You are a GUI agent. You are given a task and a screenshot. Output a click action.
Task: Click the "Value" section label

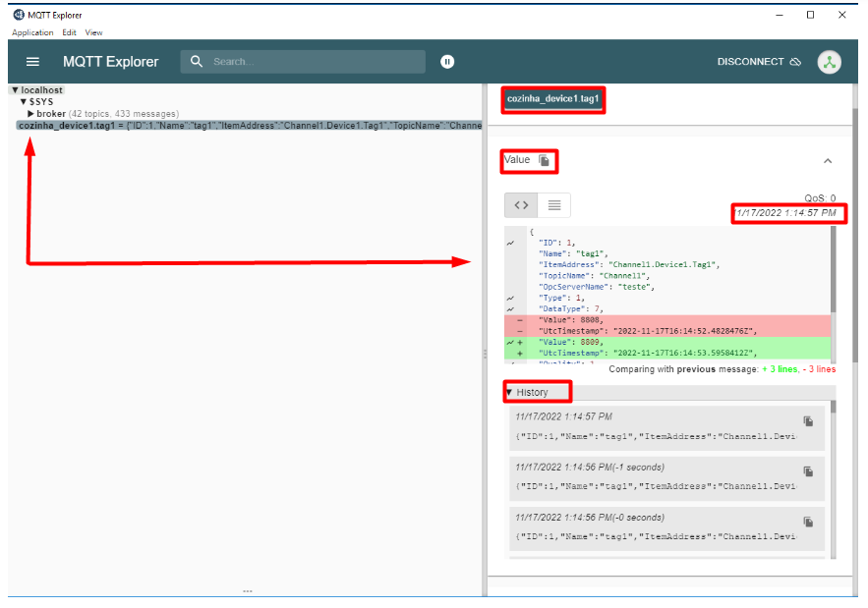click(x=517, y=160)
